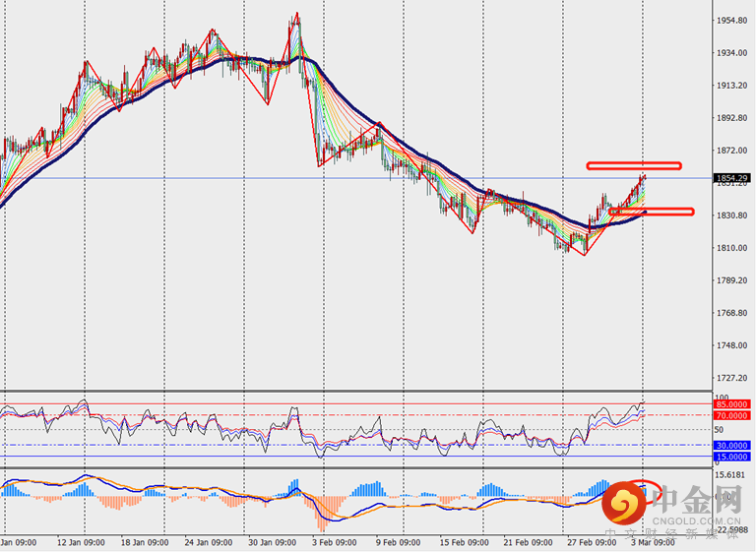This screenshot has height=552, width=756.
Task: Select the 12 Jan 09:00 time label
Action: [83, 542]
